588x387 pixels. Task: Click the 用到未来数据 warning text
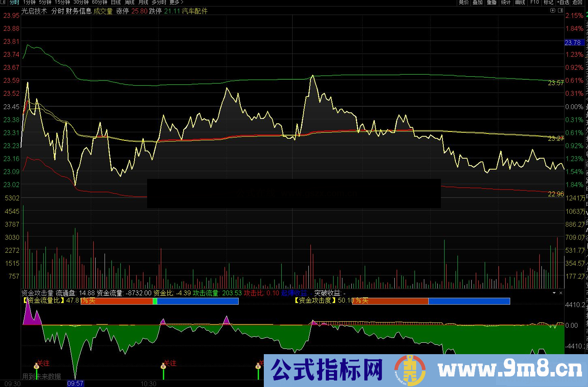point(42,376)
